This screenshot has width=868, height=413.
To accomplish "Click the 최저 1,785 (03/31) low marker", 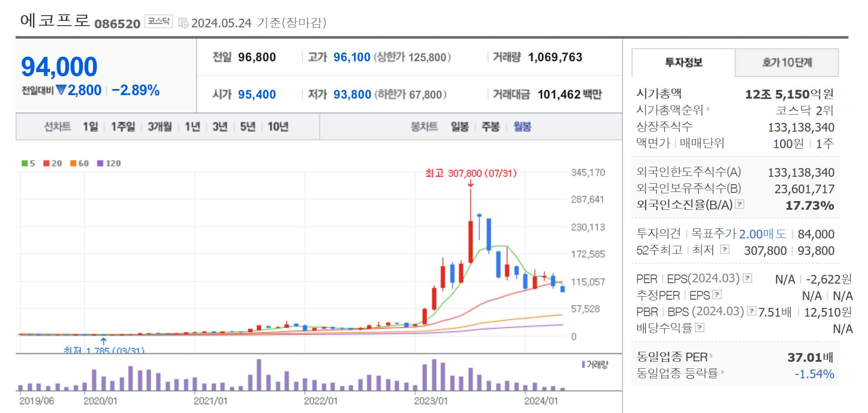I will coord(104,350).
